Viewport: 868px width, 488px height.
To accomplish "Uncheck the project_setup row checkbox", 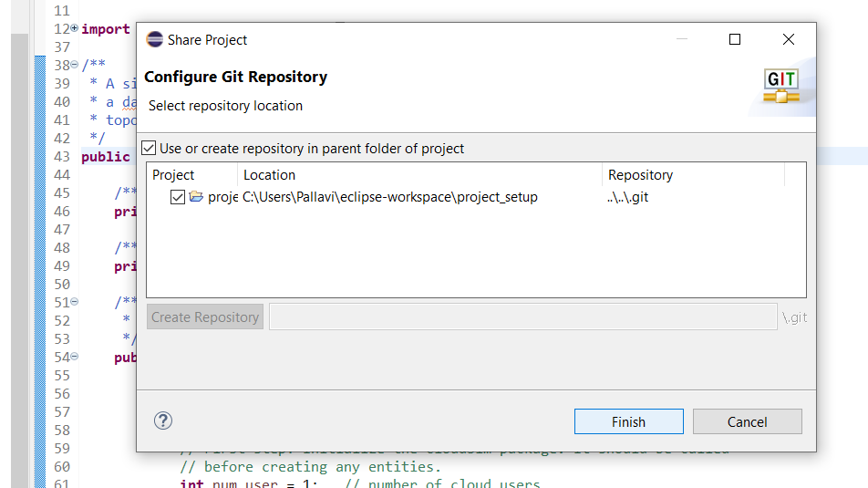I will point(178,197).
